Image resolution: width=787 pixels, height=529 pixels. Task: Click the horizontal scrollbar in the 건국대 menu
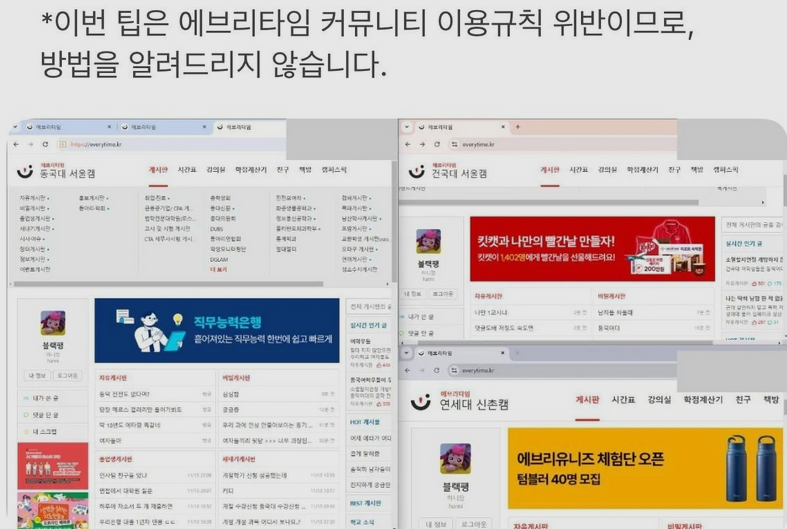tap(549, 203)
